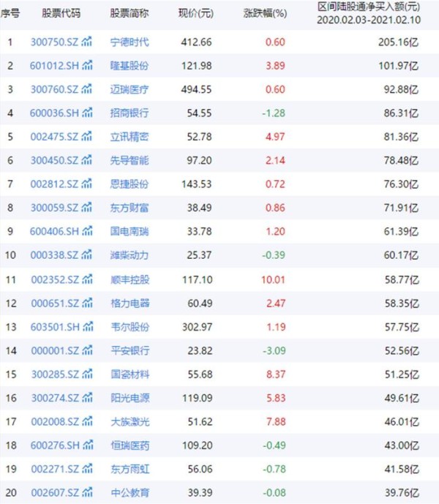Screen dimensions: 439x504
Task: Select change value 10.01
Action: point(273,280)
